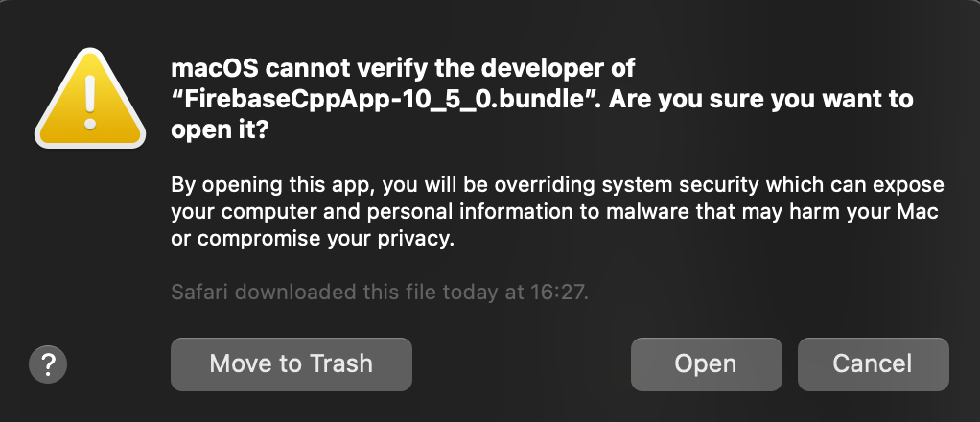Click the word "Safari" in the gray note
This screenshot has width=980, height=422.
point(200,292)
